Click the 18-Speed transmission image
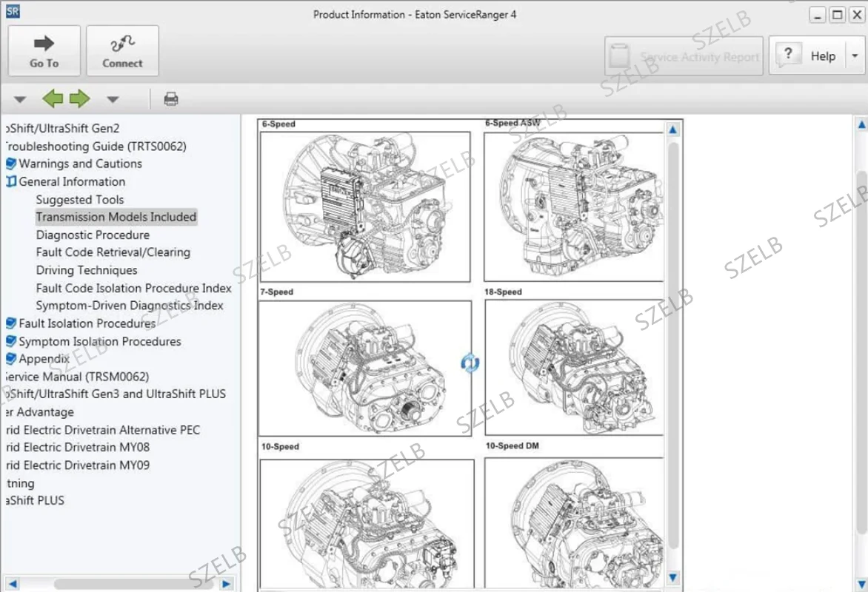 [574, 367]
